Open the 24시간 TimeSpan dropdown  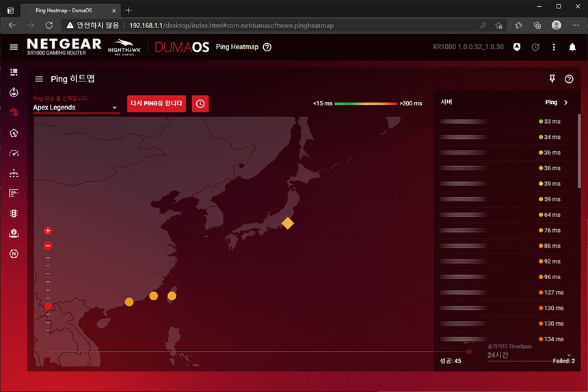529,356
